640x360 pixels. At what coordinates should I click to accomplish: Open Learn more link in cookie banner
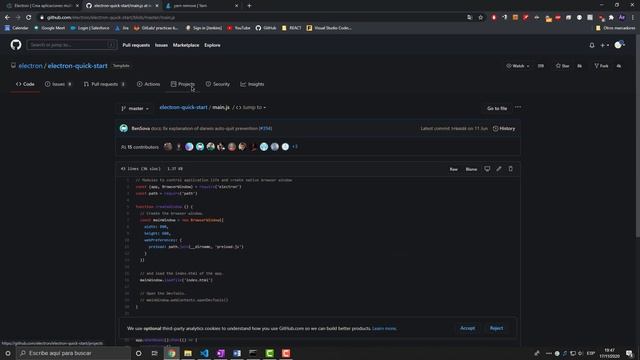384,329
